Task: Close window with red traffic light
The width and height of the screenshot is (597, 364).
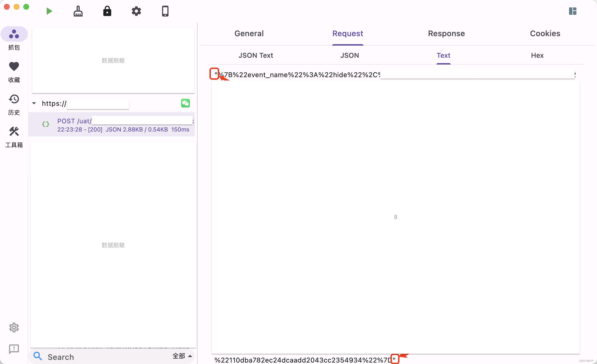Action: point(7,7)
